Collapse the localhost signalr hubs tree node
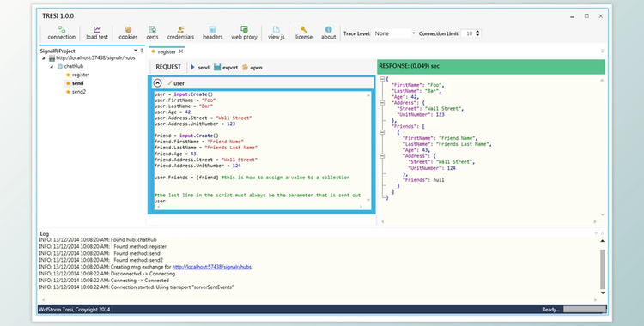This screenshot has width=644, height=326. (x=44, y=58)
